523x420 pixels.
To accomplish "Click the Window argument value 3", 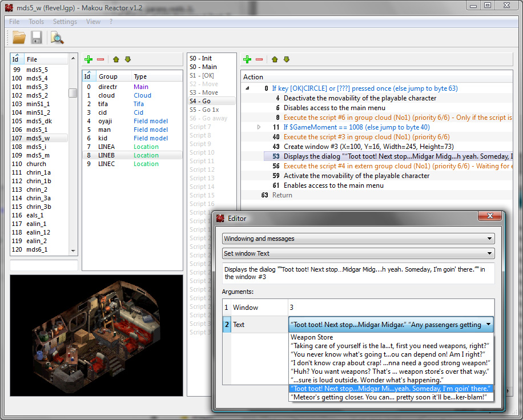I will click(391, 308).
